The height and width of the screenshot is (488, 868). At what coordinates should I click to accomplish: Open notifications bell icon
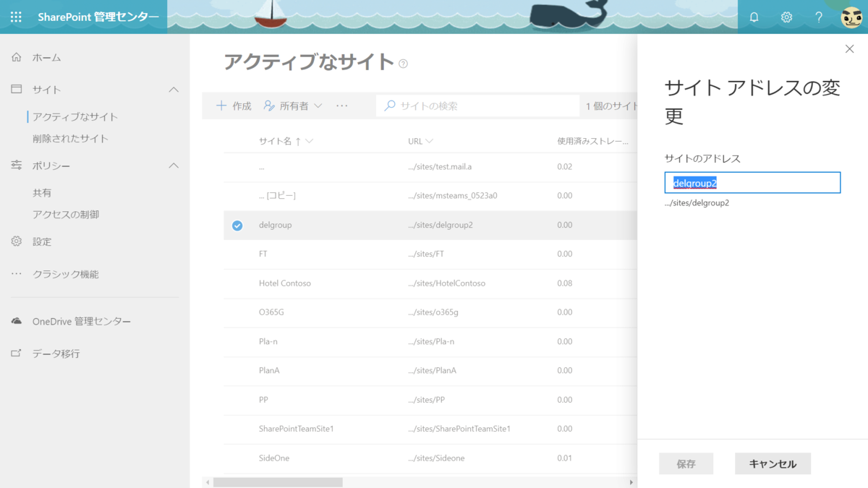(x=754, y=17)
